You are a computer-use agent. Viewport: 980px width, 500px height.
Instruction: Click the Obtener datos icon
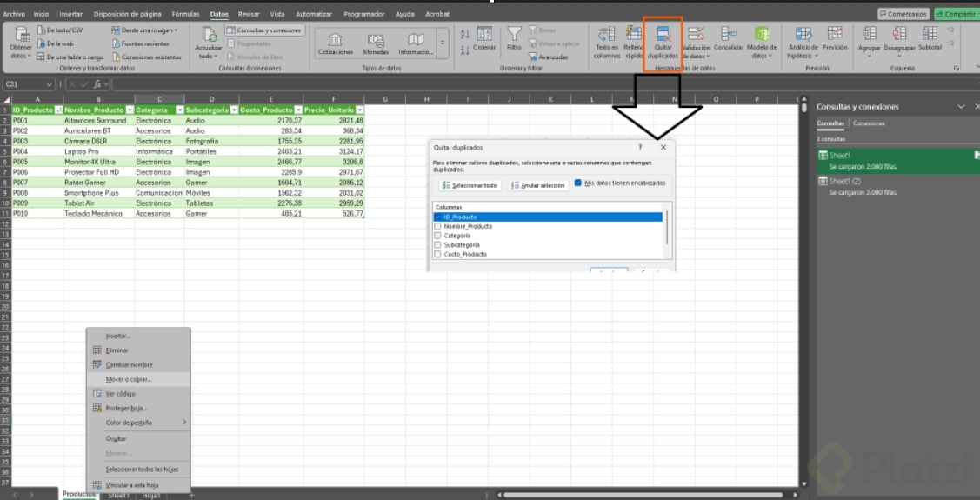point(21,37)
